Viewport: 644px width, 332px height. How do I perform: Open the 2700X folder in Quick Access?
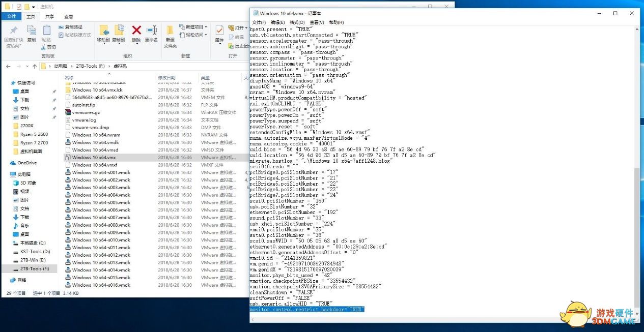[x=22, y=126]
